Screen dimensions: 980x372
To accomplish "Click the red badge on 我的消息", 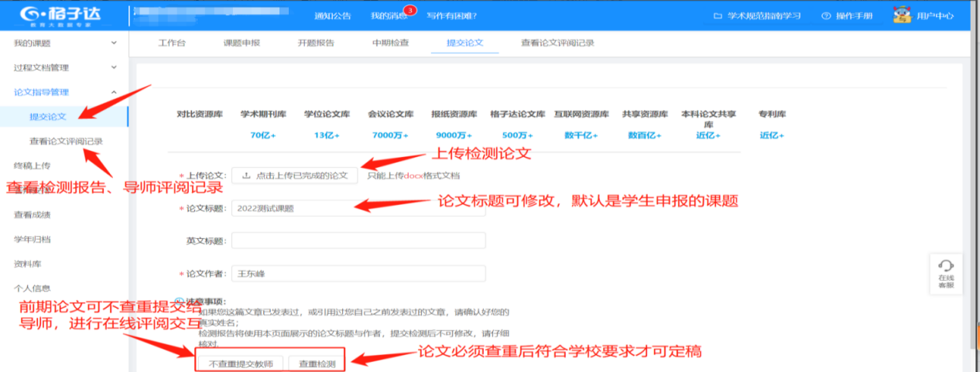I will [x=409, y=10].
